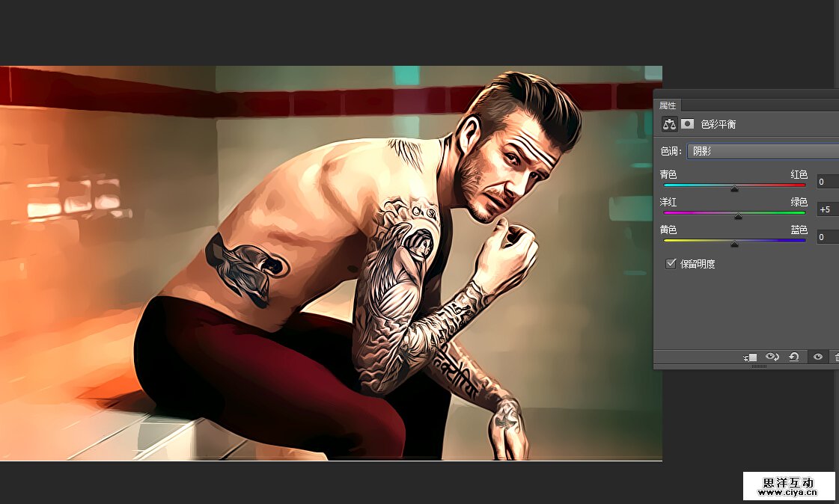Click the 洋红/绿色 value field showing +5

(x=827, y=209)
